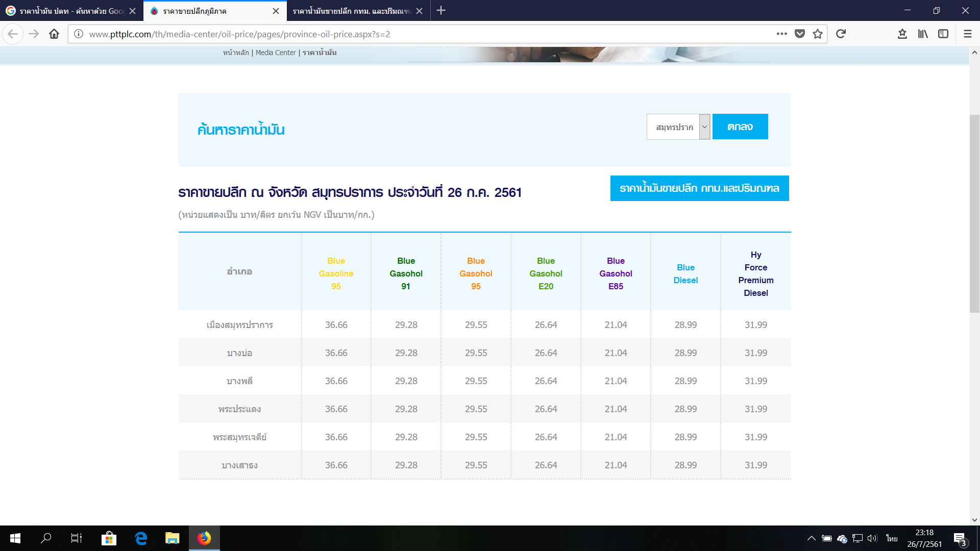Save page to Pocket
Screen dimensions: 980x551
[x=800, y=34]
